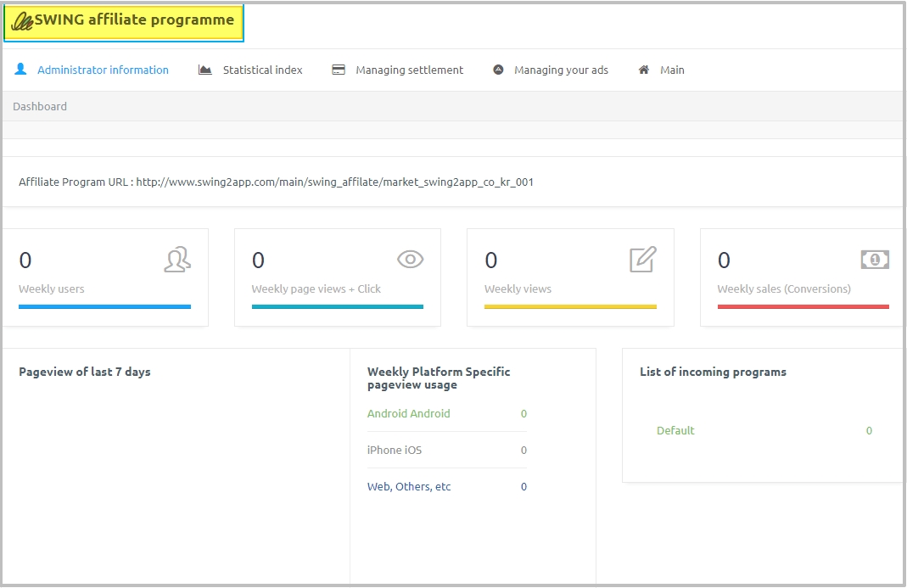Click the eye icon on page views card
907x588 pixels.
tap(410, 260)
